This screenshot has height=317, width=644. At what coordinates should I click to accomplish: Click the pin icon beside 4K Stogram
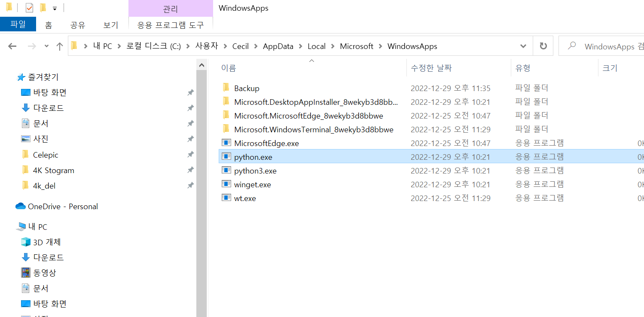pos(190,170)
